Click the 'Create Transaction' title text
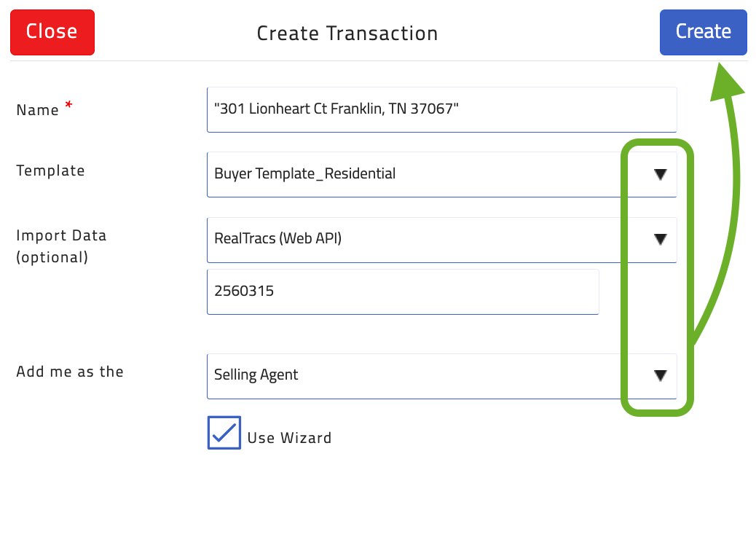This screenshot has width=756, height=537. [x=347, y=33]
